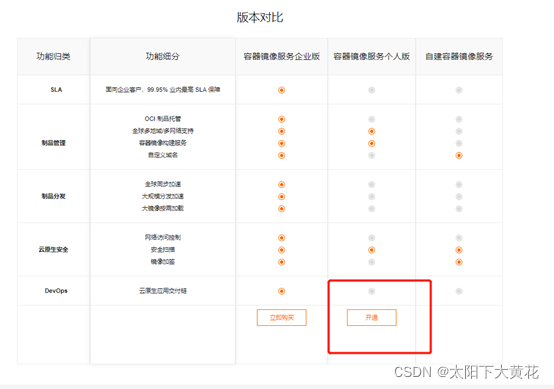Click the gray 容器镜像构建服务 dot under 自建容器镜像服务
The image size is (554, 389).
(459, 143)
